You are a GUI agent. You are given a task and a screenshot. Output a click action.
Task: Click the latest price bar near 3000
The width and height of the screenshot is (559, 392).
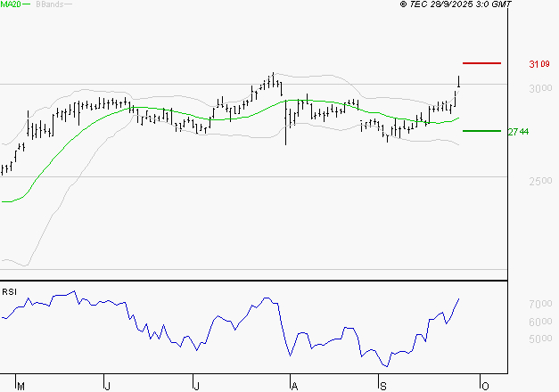pyautogui.click(x=458, y=82)
